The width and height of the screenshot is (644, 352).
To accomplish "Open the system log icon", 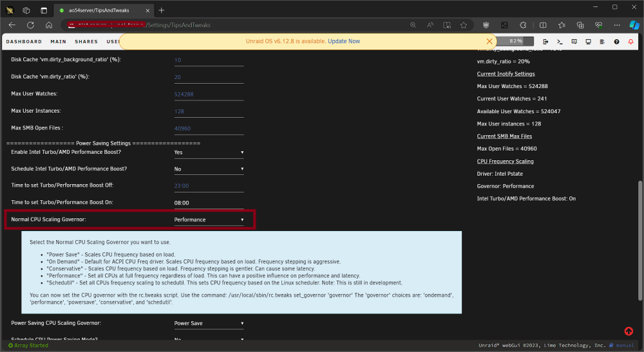I will [x=602, y=41].
